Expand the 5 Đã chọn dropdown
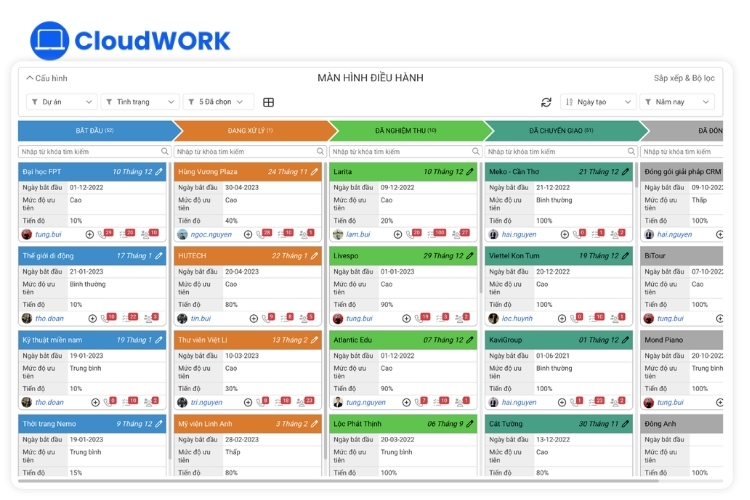The height and width of the screenshot is (500, 750). (x=219, y=102)
